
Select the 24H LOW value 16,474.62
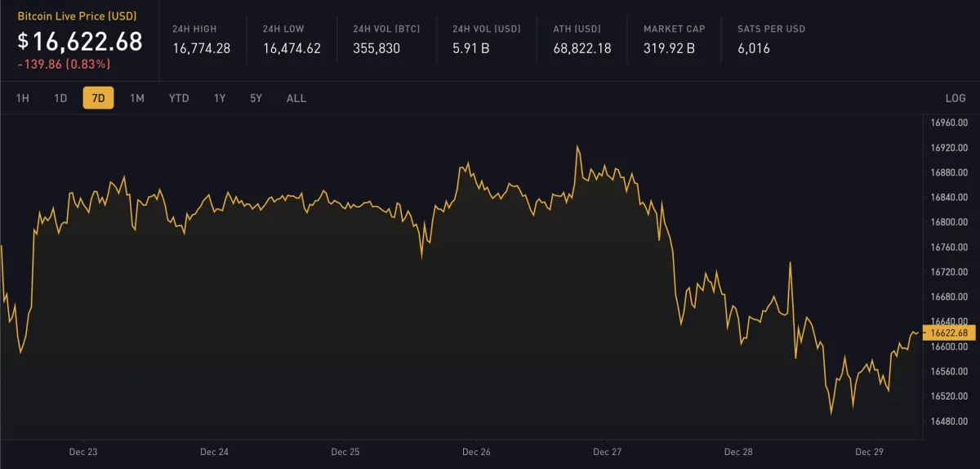point(292,48)
